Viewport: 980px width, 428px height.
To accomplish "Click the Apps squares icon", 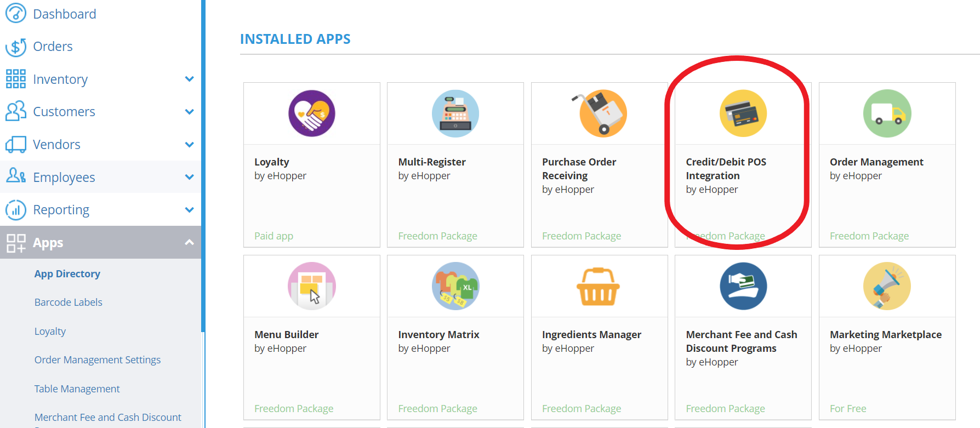I will (x=16, y=243).
